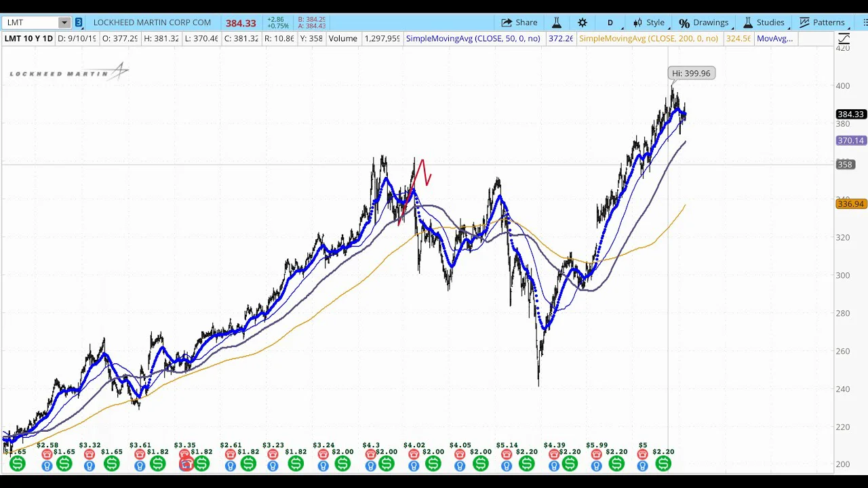The image size is (868, 488).
Task: Click the blue lightbulb earnings icon below $2.61
Action: point(231,466)
